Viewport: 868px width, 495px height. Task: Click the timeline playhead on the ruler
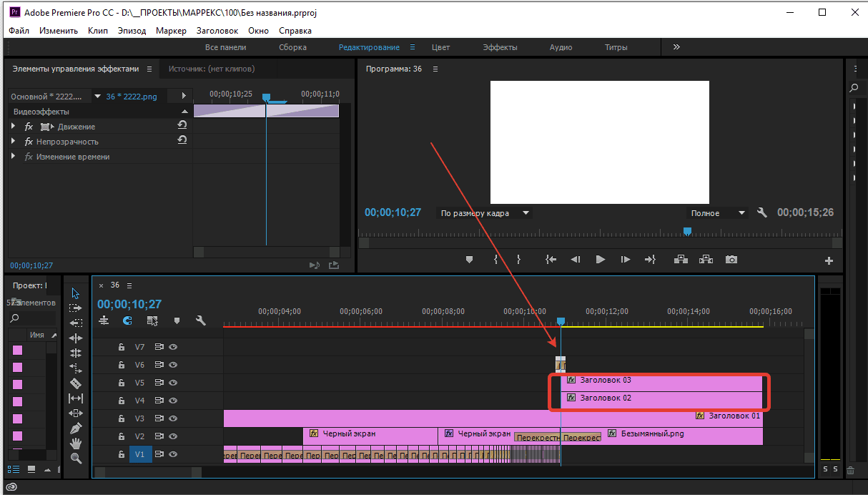(x=561, y=322)
